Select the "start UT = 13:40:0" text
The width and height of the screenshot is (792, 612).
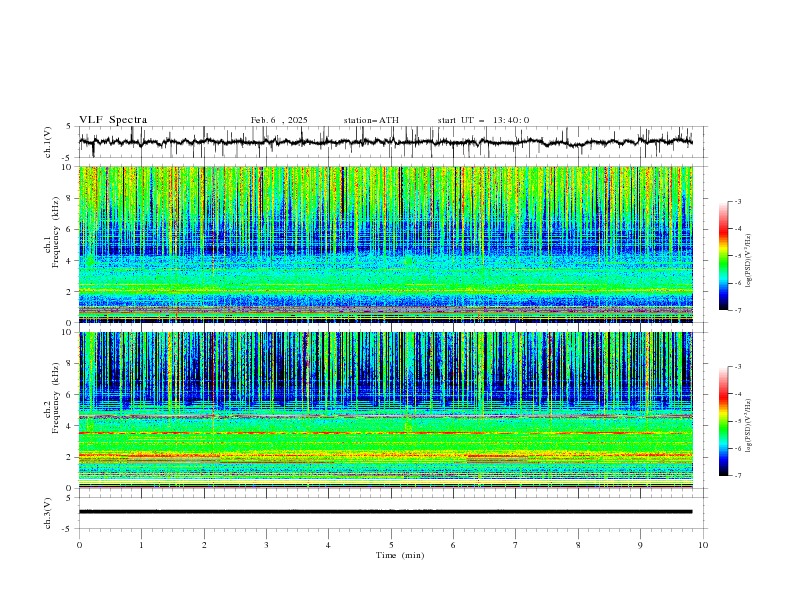tap(483, 120)
